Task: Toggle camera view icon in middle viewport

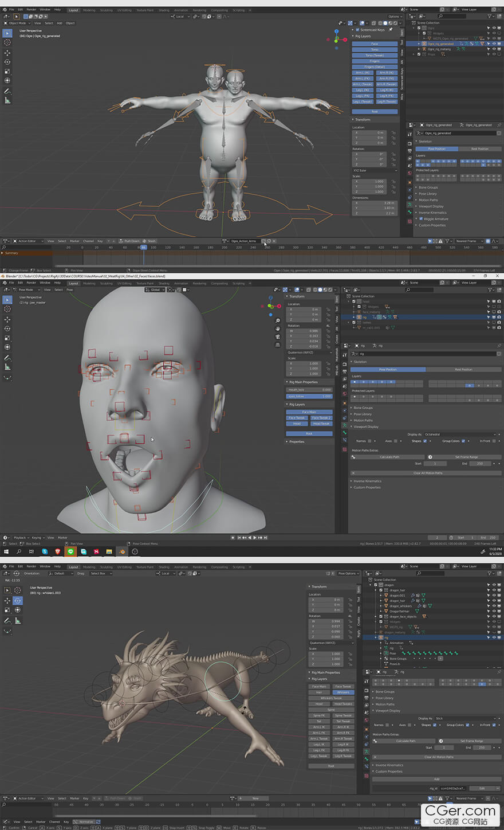Action: click(278, 337)
